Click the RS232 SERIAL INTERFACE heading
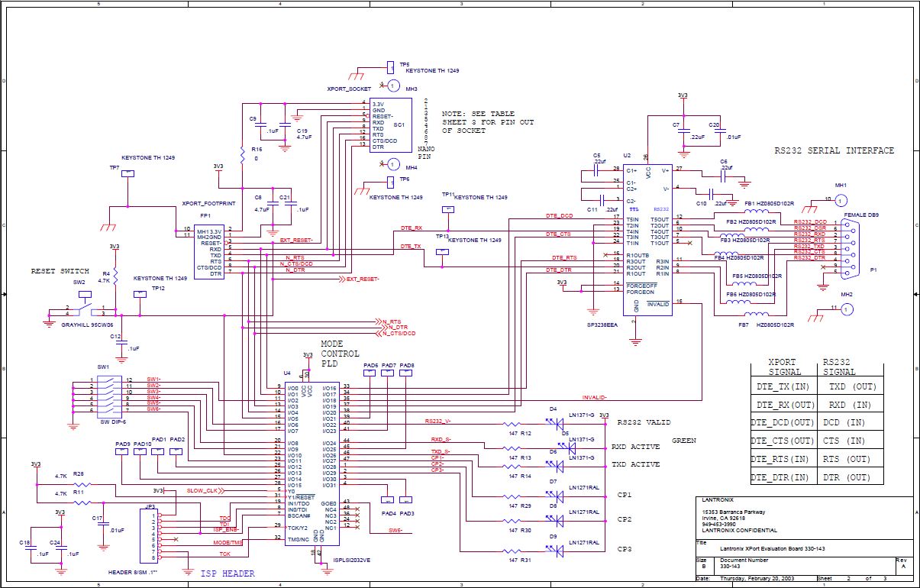The width and height of the screenshot is (920, 588). (834, 151)
